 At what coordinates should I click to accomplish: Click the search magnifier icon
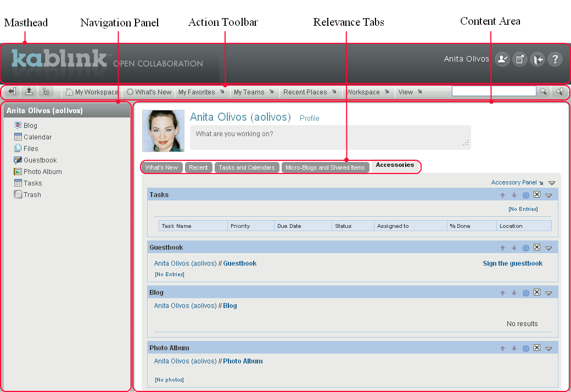pyautogui.click(x=543, y=92)
